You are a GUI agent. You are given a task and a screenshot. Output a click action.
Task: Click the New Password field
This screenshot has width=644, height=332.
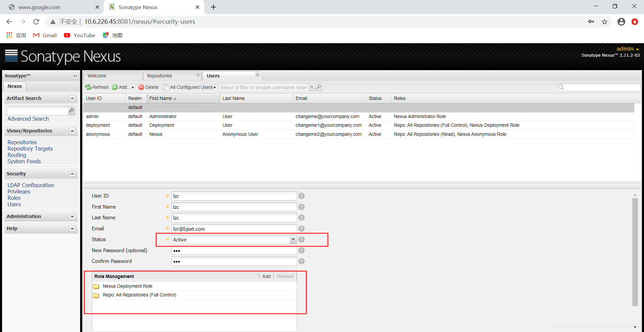[234, 251]
